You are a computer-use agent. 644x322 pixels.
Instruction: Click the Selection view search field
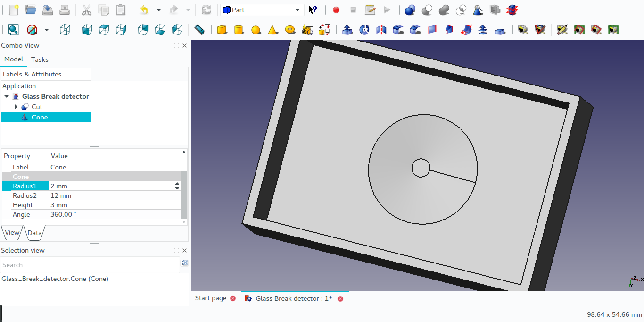tap(90, 265)
